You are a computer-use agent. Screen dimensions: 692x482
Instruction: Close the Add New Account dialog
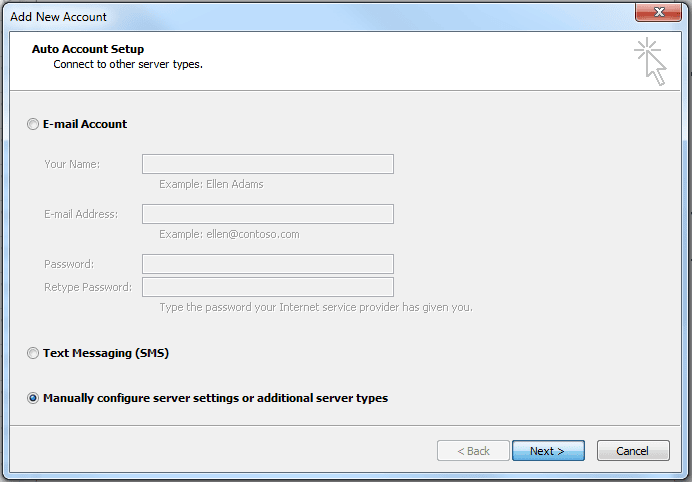pos(658,12)
